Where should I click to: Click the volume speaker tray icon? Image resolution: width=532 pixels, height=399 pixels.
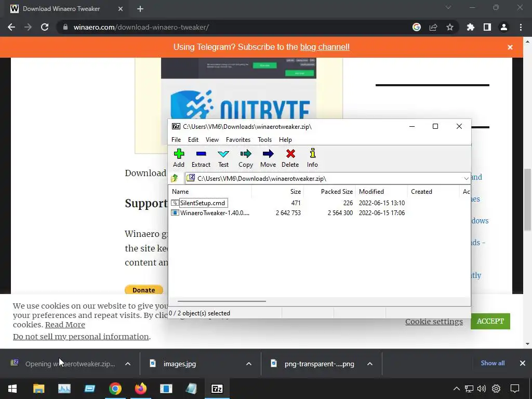pos(482,389)
